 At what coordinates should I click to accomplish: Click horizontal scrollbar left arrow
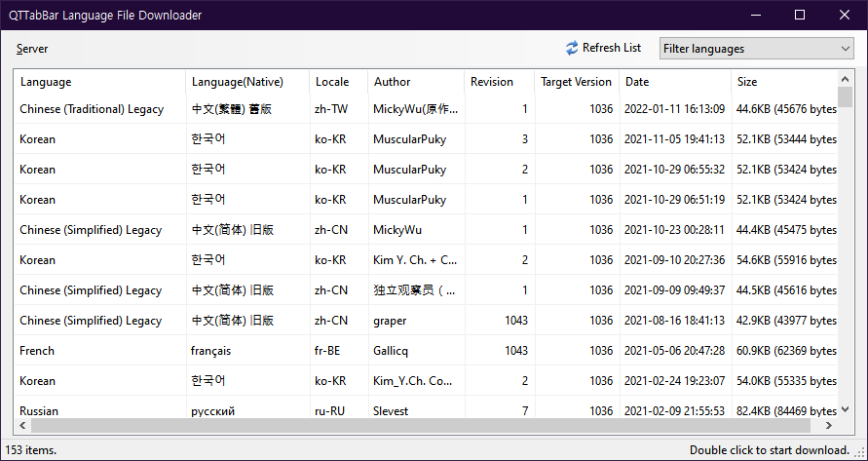[22, 426]
